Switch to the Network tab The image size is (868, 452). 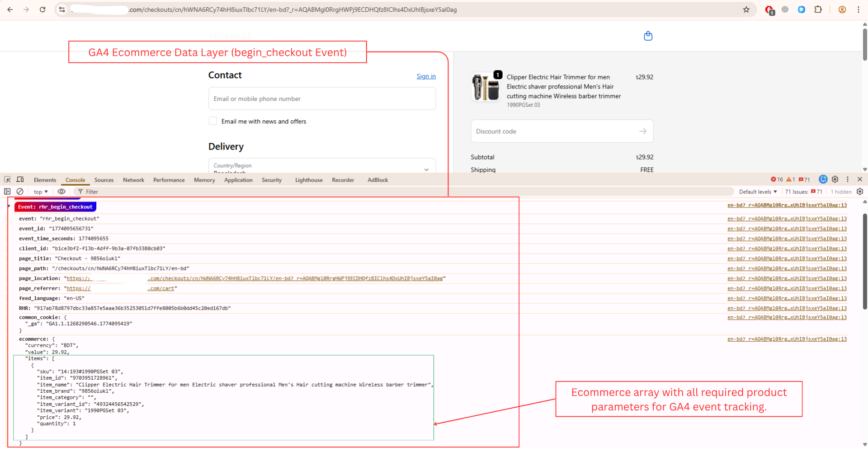point(133,180)
